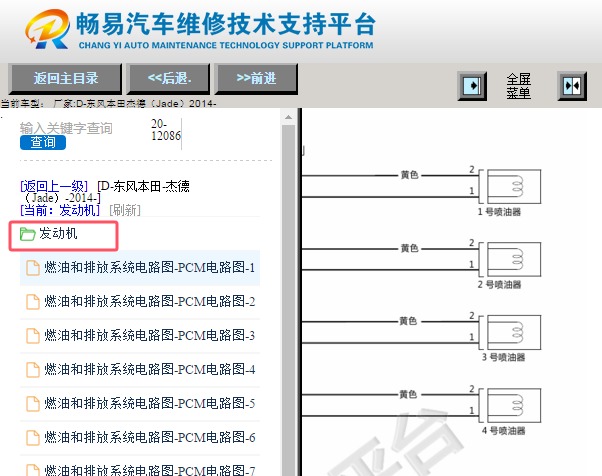The height and width of the screenshot is (476, 602).
Task: Focus the 输入关键字查询 search field
Action: point(66,128)
